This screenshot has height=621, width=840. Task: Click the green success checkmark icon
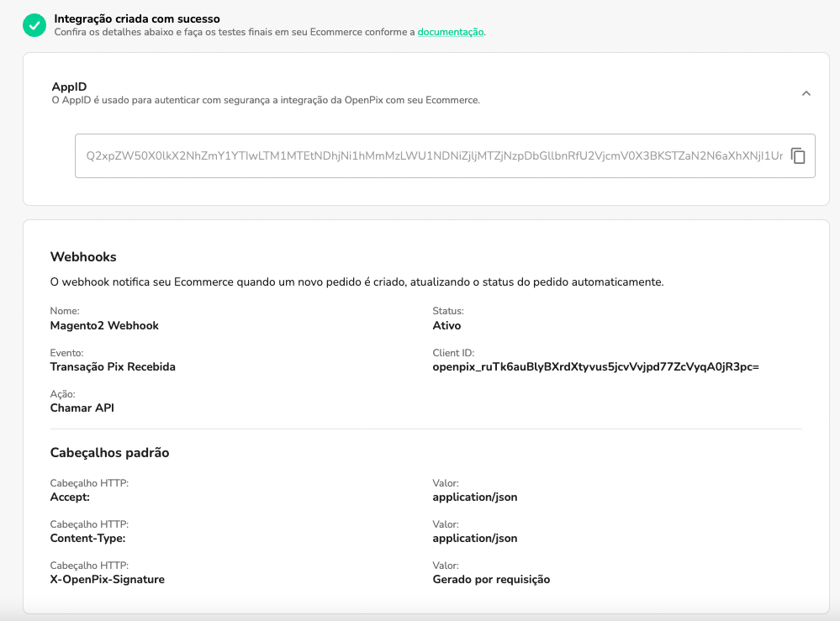click(34, 25)
